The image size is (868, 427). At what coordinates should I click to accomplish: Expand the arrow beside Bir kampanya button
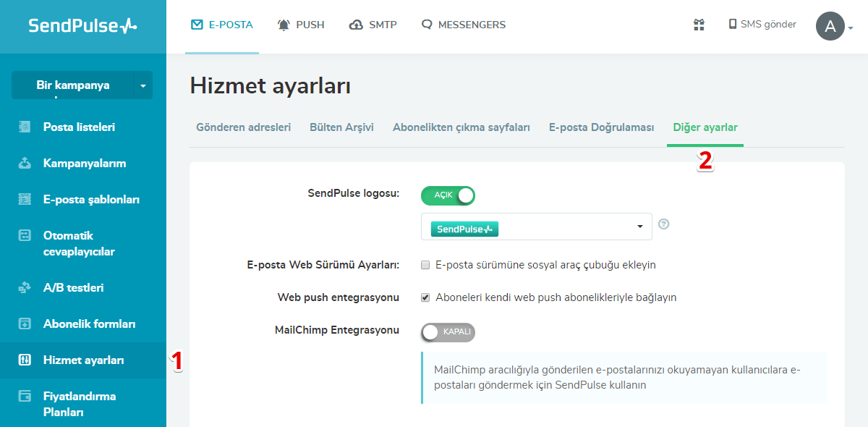(143, 85)
